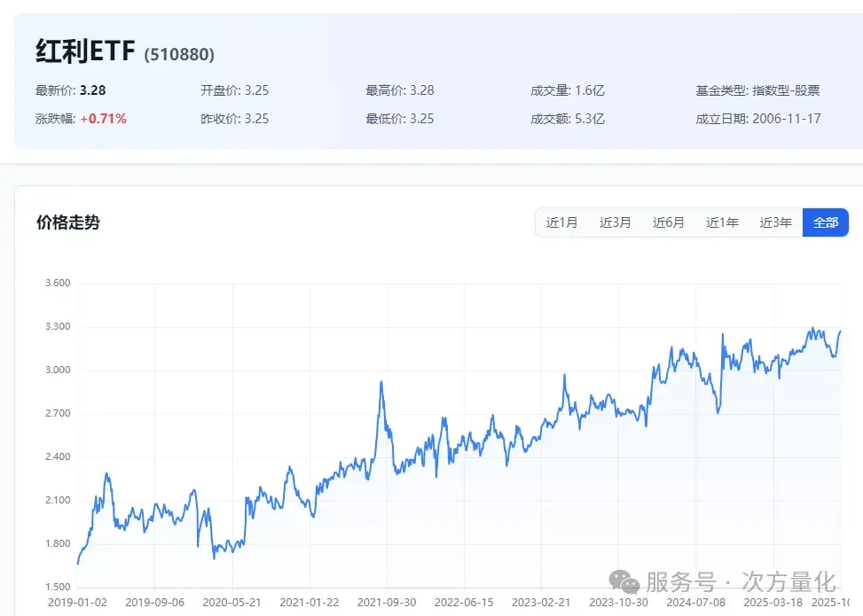Click the 服务号 · 次方量化 watermark text
Screen dimensions: 863x616
741,582
